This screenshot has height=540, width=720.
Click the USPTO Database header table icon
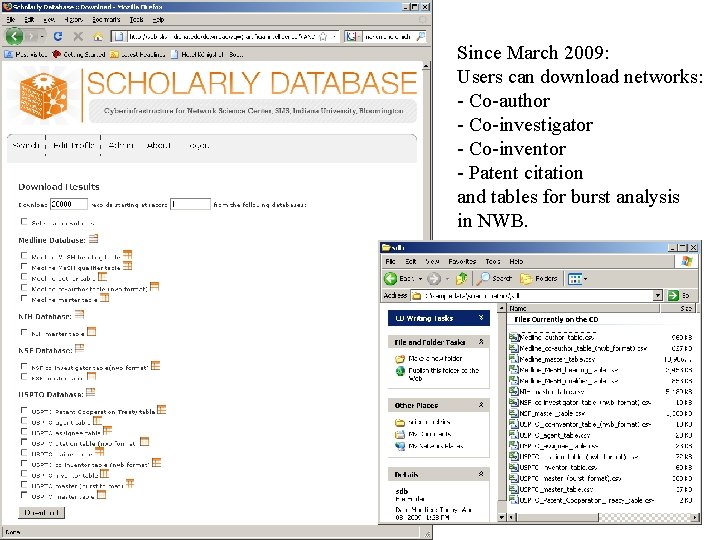tap(90, 393)
